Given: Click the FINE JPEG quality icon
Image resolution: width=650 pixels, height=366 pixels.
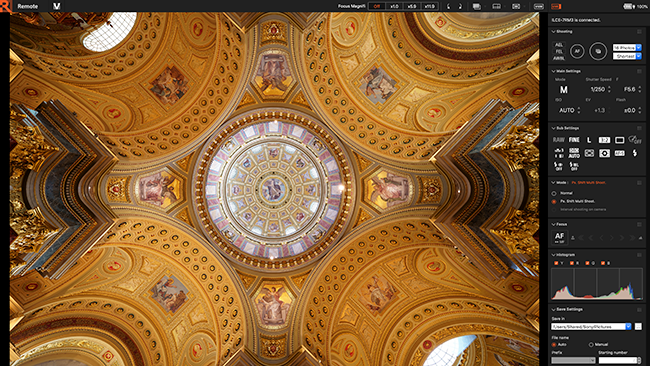Looking at the screenshot, I should pyautogui.click(x=574, y=140).
